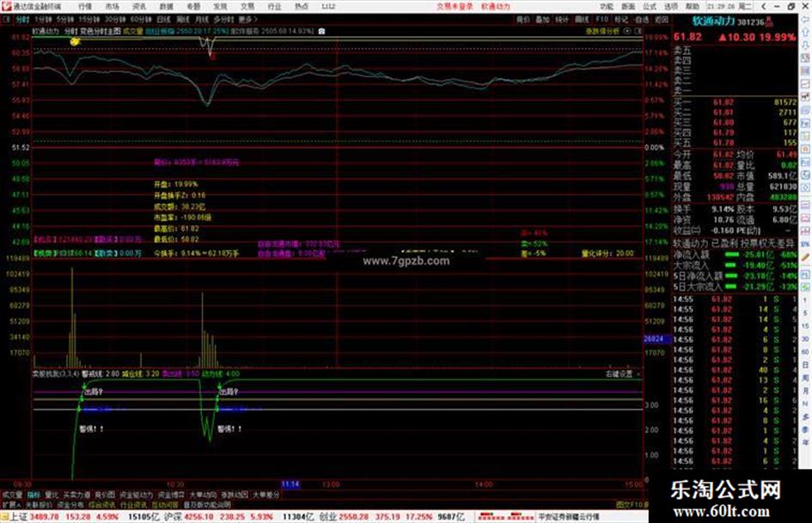This screenshot has height=523, width=812.
Task: Open the 综合资讯 tab
Action: click(x=102, y=504)
